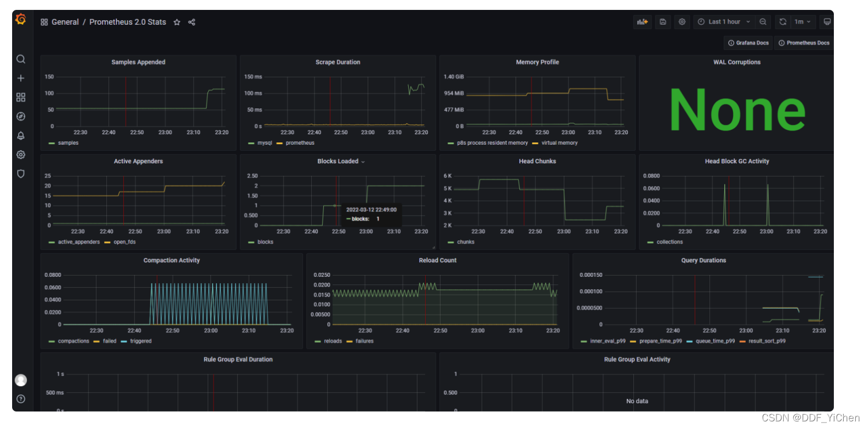Toggle the prometheus series in Scrape Duration legend
The height and width of the screenshot is (428, 868).
click(x=300, y=143)
